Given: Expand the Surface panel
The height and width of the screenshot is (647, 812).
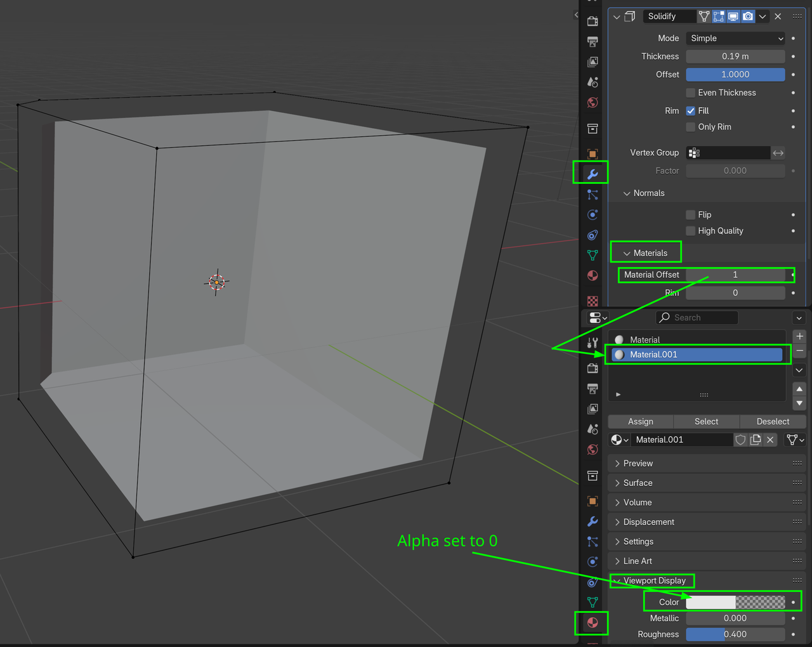Looking at the screenshot, I should (638, 483).
